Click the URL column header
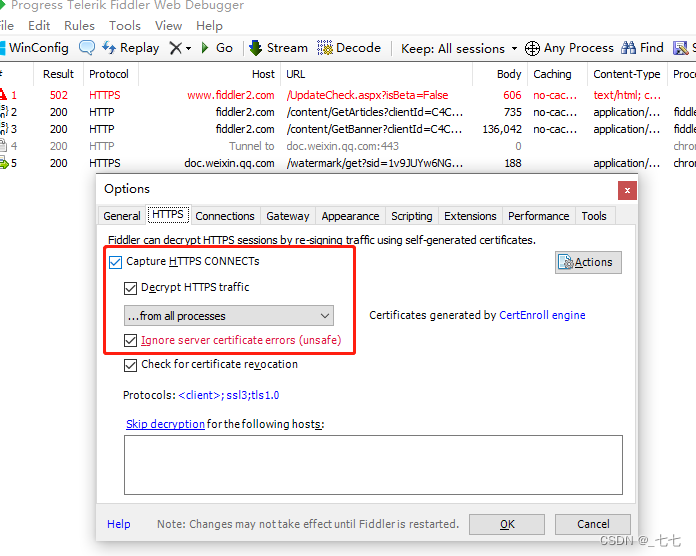Screen dimensions: 696x556 (376, 74)
